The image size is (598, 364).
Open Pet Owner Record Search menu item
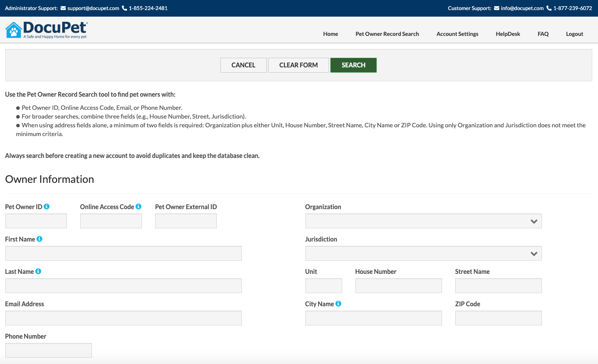click(x=387, y=34)
